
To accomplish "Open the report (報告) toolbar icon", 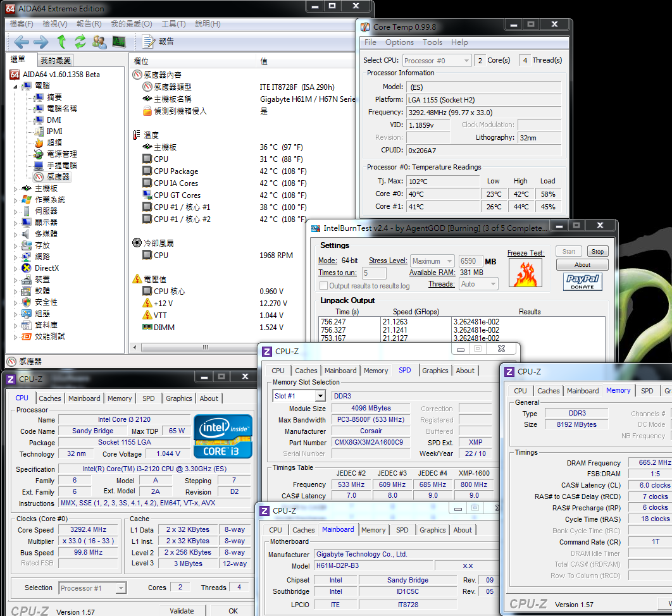I will [149, 42].
